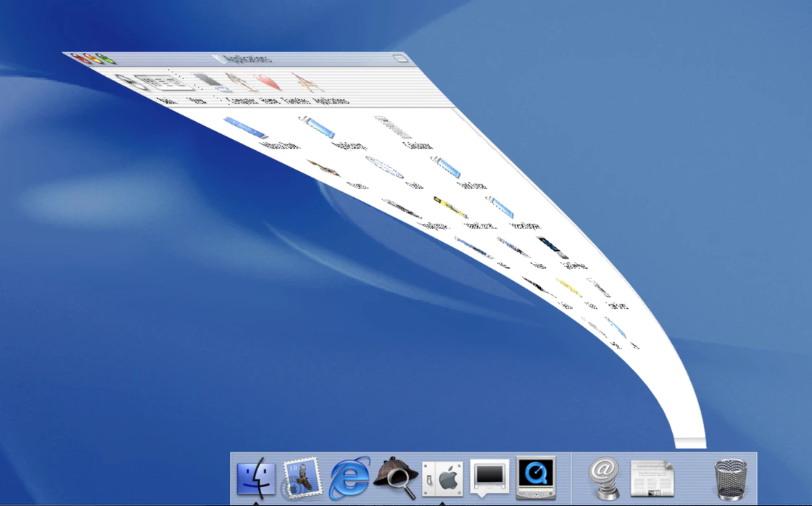812x506 pixels.
Task: Select Computer in the Finder toolbar
Action: 211,81
